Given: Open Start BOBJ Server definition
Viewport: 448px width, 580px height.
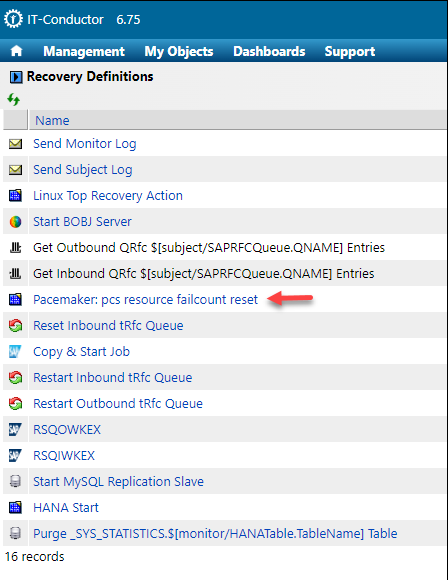Looking at the screenshot, I should (x=82, y=222).
